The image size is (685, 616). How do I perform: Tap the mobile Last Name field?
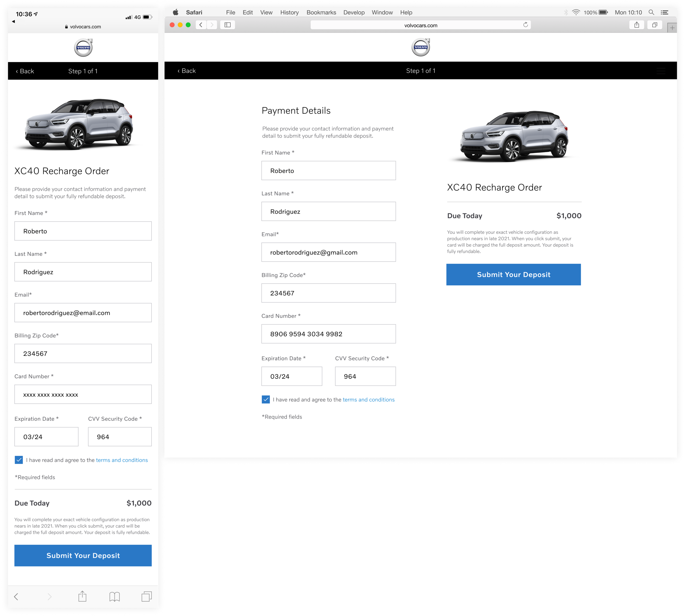tap(83, 272)
